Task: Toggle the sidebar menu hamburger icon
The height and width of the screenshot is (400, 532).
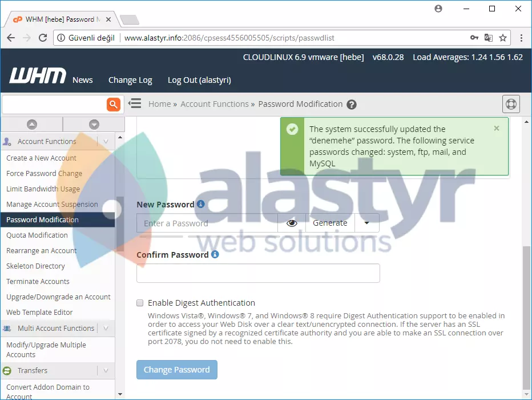Action: click(x=135, y=103)
